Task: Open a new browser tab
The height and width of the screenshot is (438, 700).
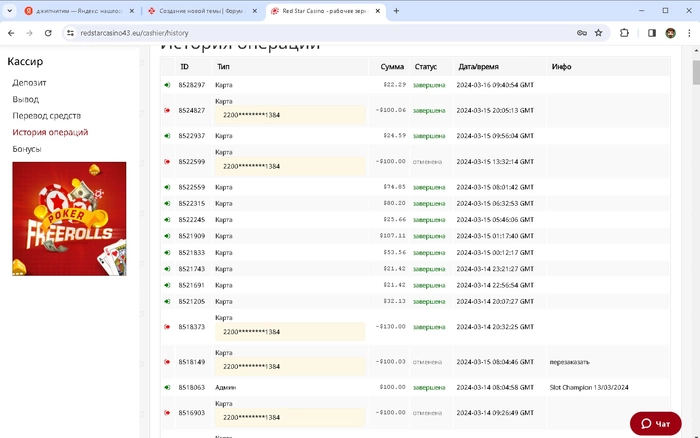Action: tap(396, 10)
